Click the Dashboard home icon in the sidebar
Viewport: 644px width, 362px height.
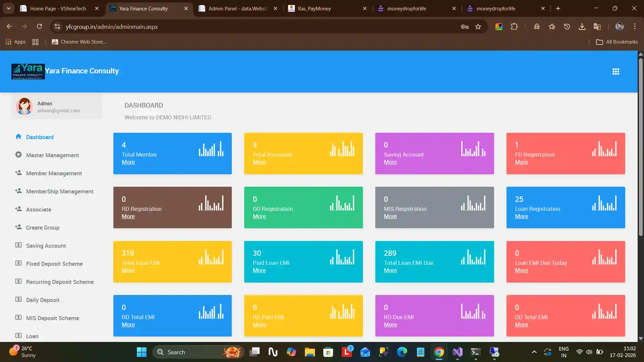coord(18,136)
